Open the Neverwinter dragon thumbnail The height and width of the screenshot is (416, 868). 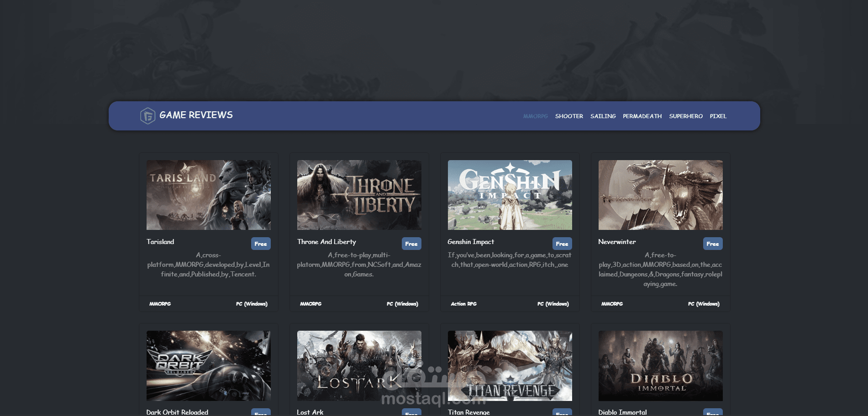(661, 195)
